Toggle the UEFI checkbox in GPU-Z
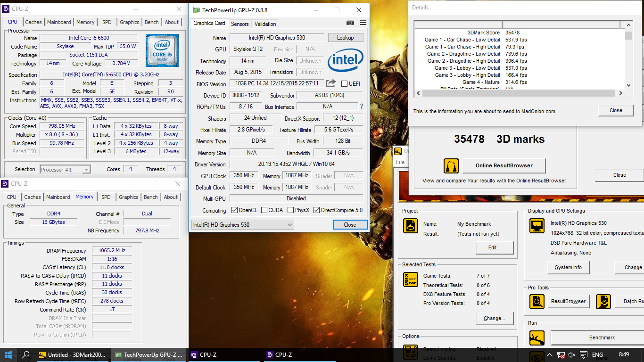This screenshot has height=362, width=644. tap(344, 84)
